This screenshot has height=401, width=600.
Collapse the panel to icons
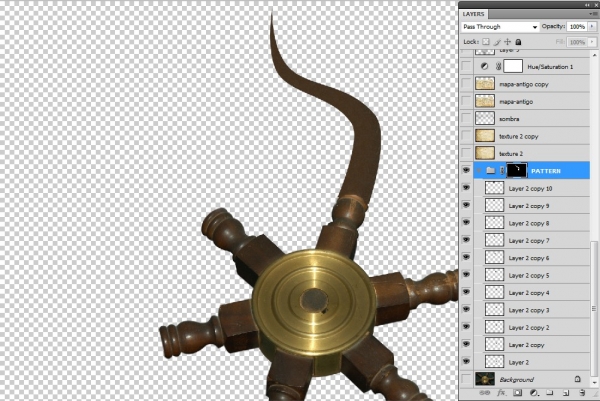587,5
